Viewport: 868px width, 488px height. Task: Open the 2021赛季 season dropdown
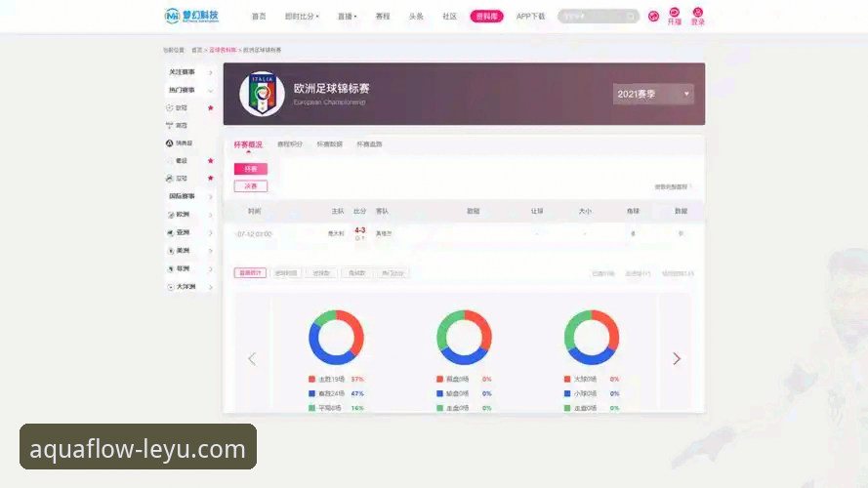click(653, 94)
